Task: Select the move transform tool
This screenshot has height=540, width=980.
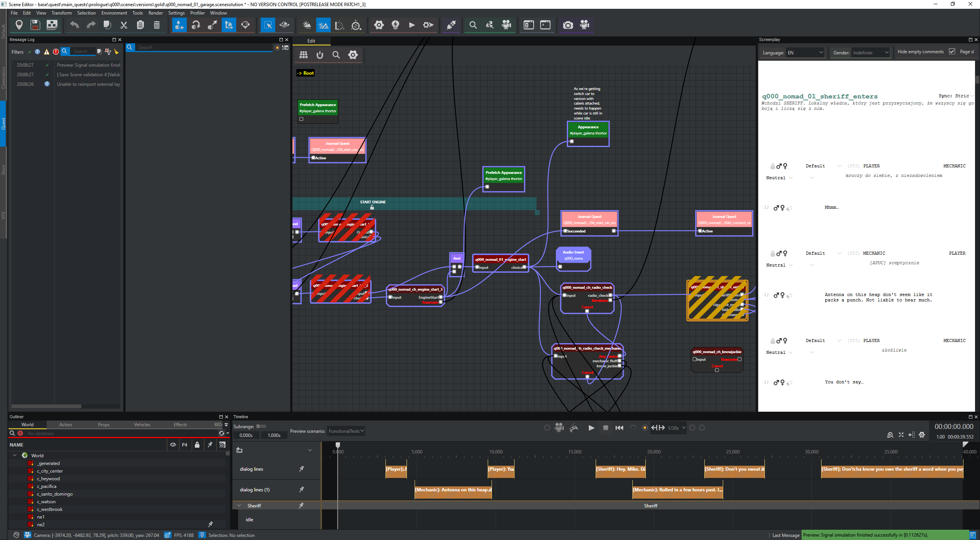Action: [x=179, y=25]
